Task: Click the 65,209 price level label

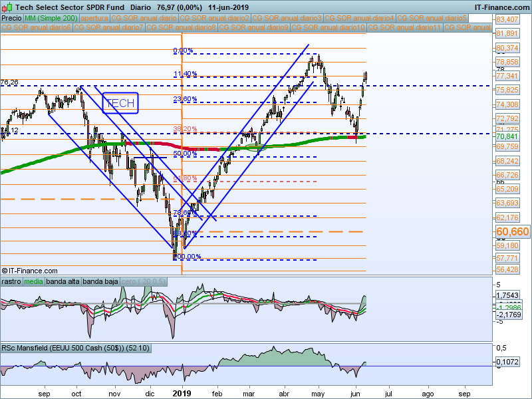Action: (x=507, y=189)
